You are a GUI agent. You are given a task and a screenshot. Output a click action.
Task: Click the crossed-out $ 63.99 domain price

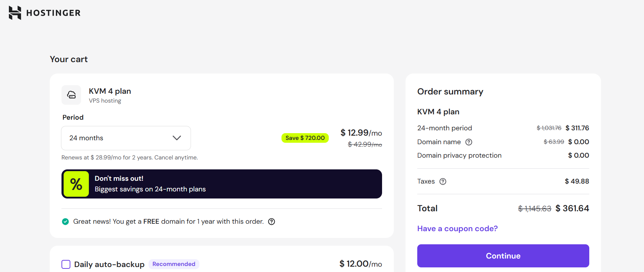coord(554,142)
